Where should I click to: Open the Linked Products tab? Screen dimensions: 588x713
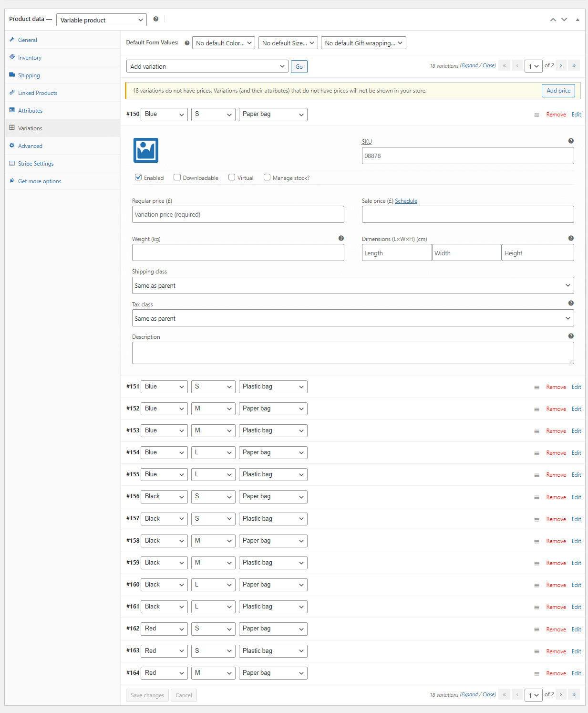[x=38, y=93]
